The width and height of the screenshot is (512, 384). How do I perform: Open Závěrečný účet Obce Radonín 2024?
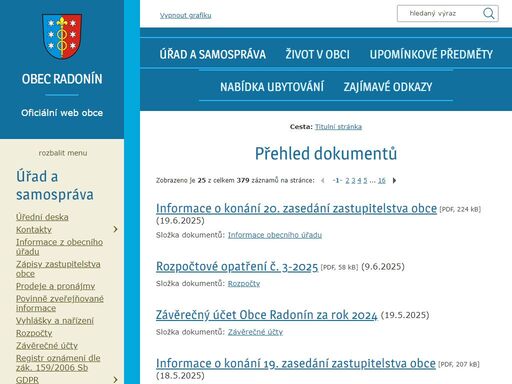267,315
